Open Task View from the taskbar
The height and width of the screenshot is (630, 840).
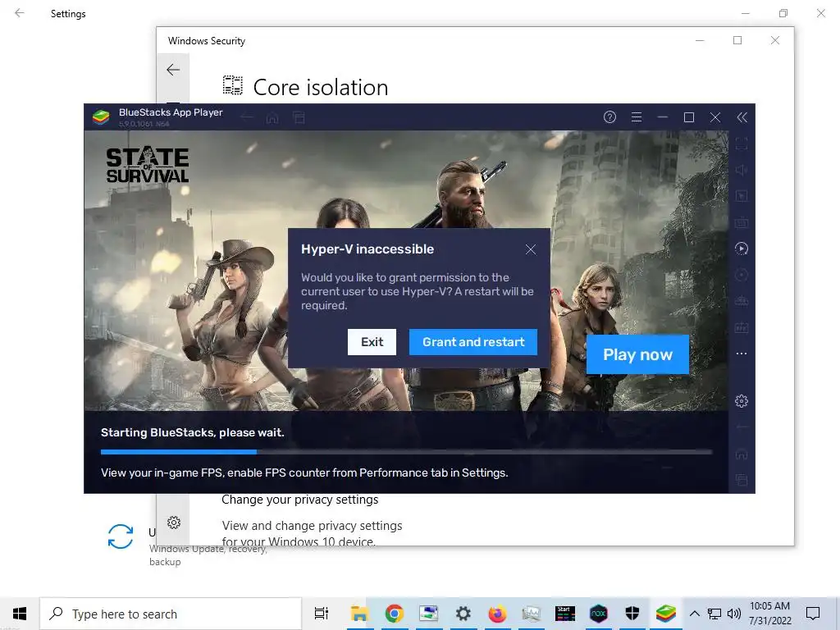[322, 614]
